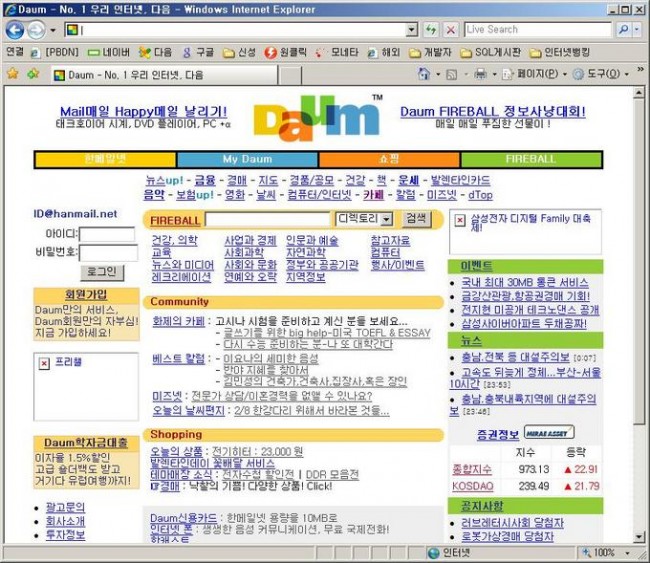Expand the address bar history dropdown

coord(411,29)
